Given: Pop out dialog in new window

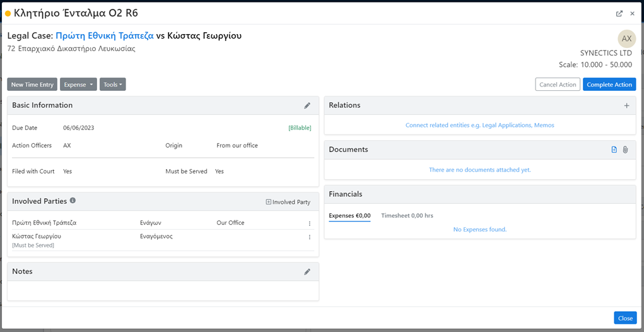Looking at the screenshot, I should (x=619, y=13).
